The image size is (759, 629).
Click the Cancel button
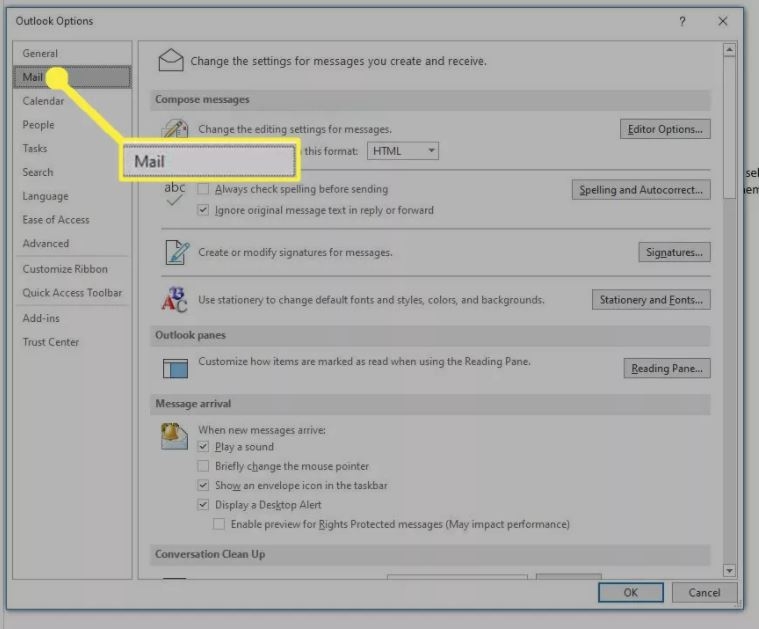tap(704, 593)
